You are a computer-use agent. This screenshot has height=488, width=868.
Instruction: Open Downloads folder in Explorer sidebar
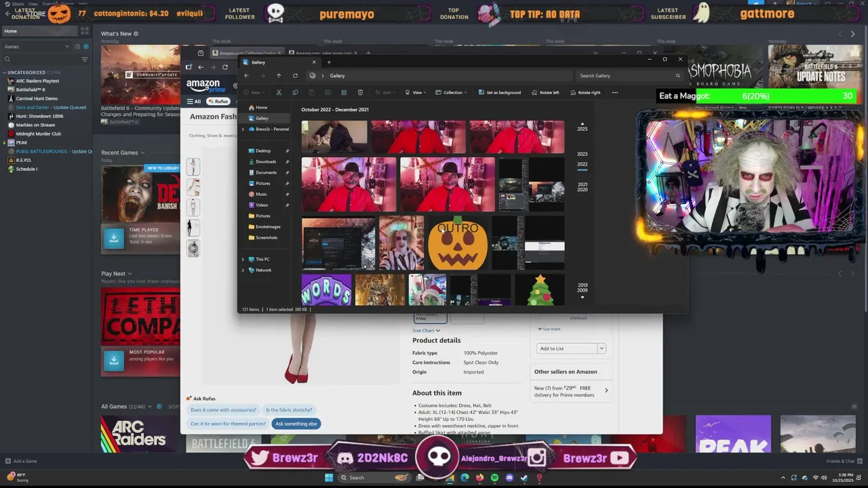(266, 162)
